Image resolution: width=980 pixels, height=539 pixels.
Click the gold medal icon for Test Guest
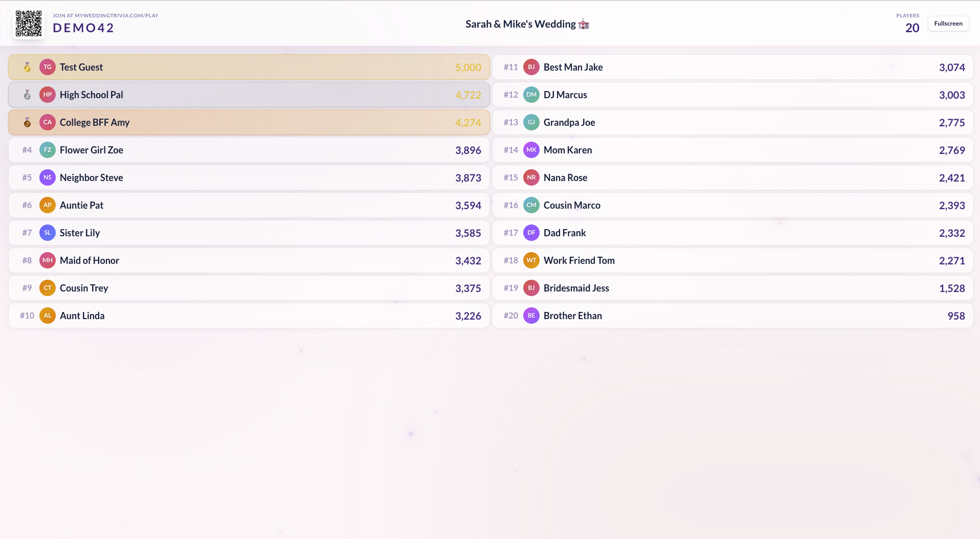pos(27,67)
